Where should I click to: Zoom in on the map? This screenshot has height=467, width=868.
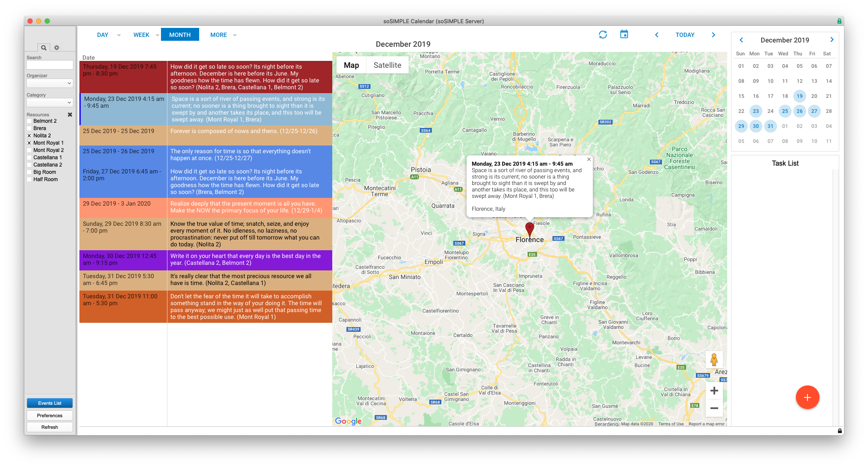714,391
